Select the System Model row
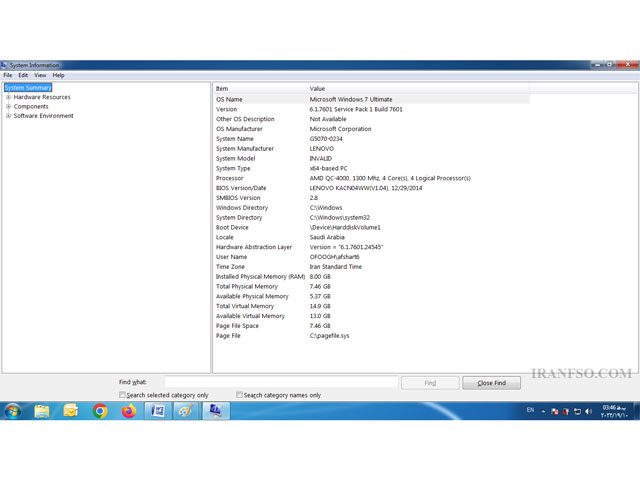This screenshot has width=640, height=480. point(371,158)
